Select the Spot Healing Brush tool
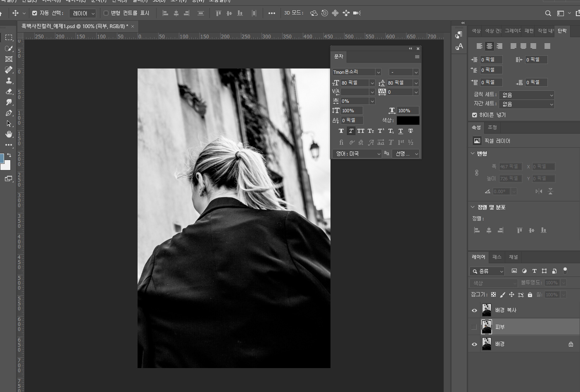Image resolution: width=580 pixels, height=392 pixels. [9, 70]
